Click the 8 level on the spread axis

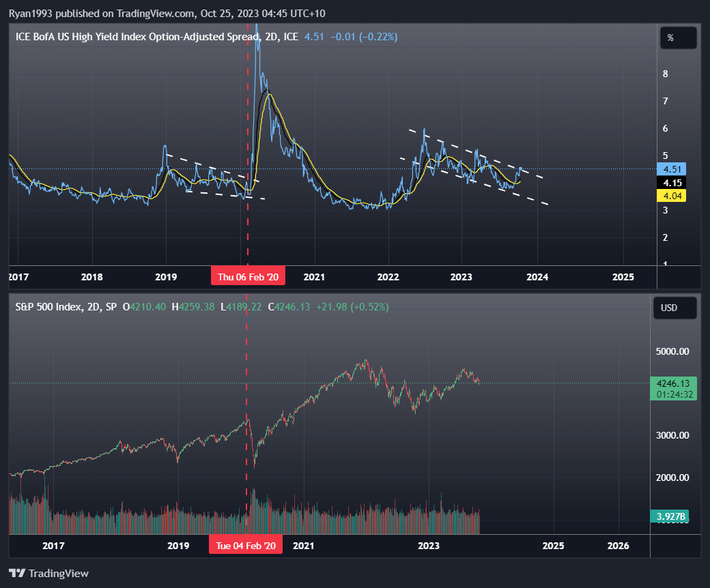click(665, 74)
